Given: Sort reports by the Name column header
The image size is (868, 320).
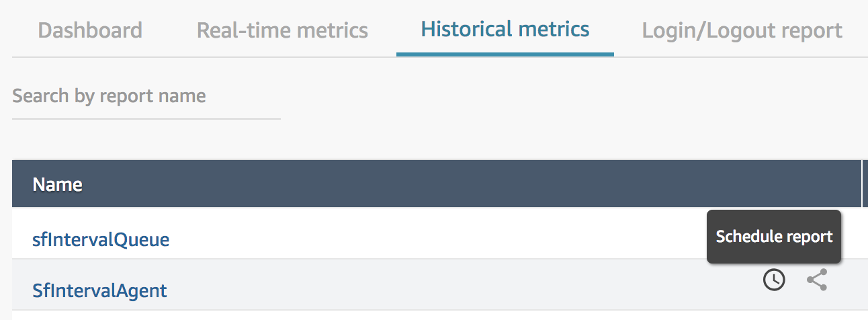Looking at the screenshot, I should tap(58, 184).
